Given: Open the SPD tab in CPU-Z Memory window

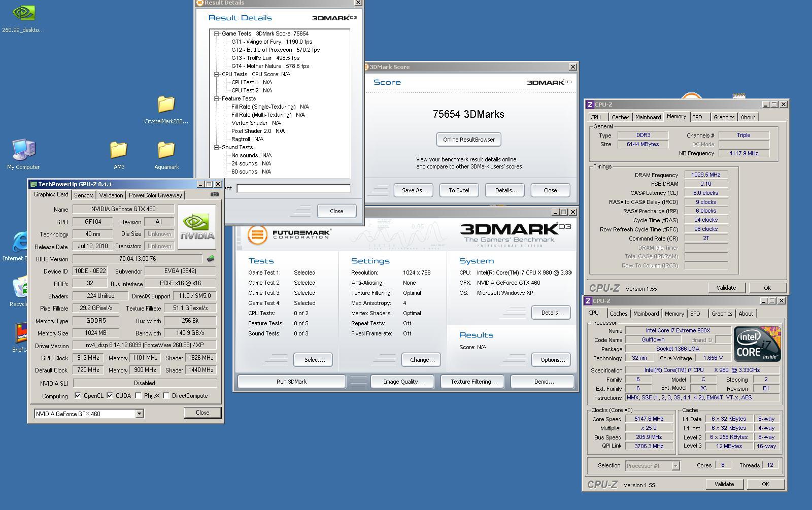Looking at the screenshot, I should [697, 117].
